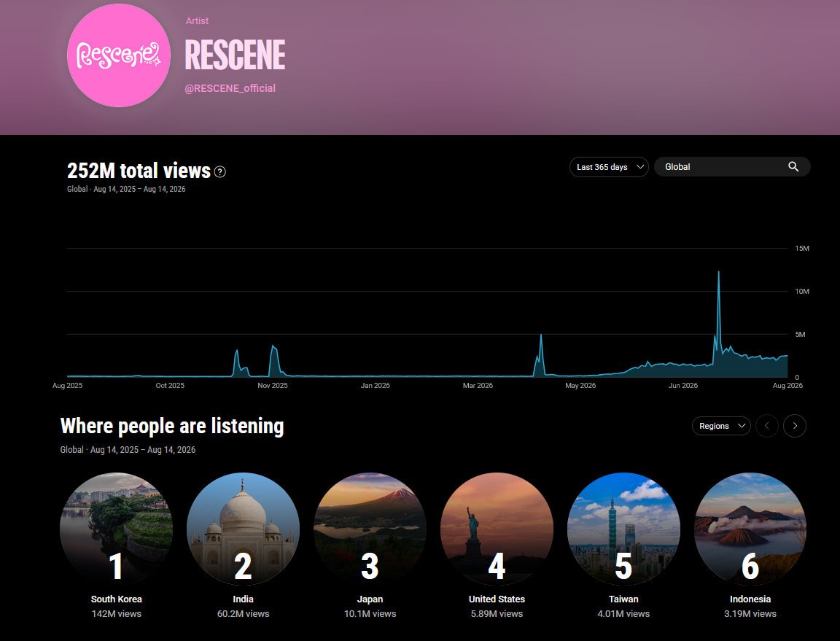Click the Indonesia label
This screenshot has height=641, width=840.
pyautogui.click(x=750, y=599)
